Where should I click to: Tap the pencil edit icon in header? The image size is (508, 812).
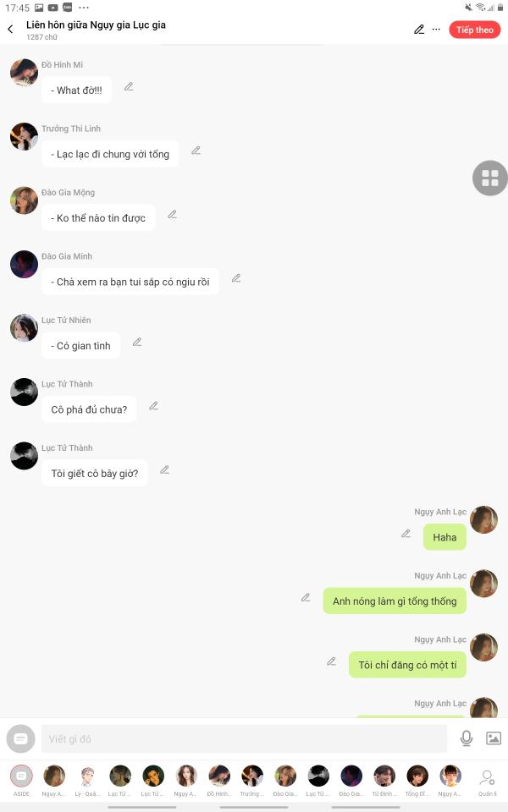pos(419,30)
